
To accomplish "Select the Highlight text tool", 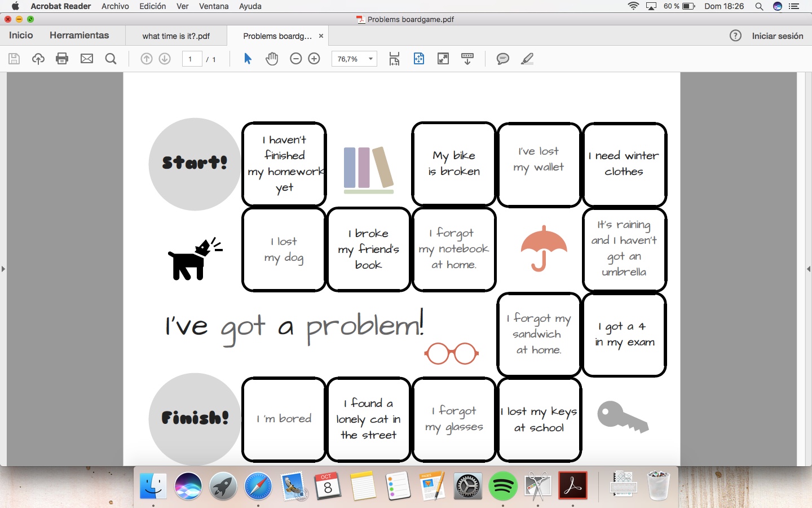I will click(527, 59).
